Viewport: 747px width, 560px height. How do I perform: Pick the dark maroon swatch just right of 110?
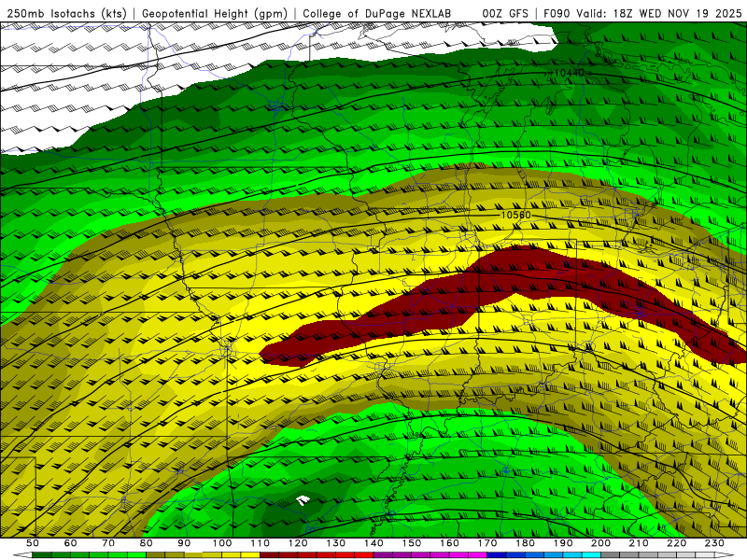tap(270, 555)
